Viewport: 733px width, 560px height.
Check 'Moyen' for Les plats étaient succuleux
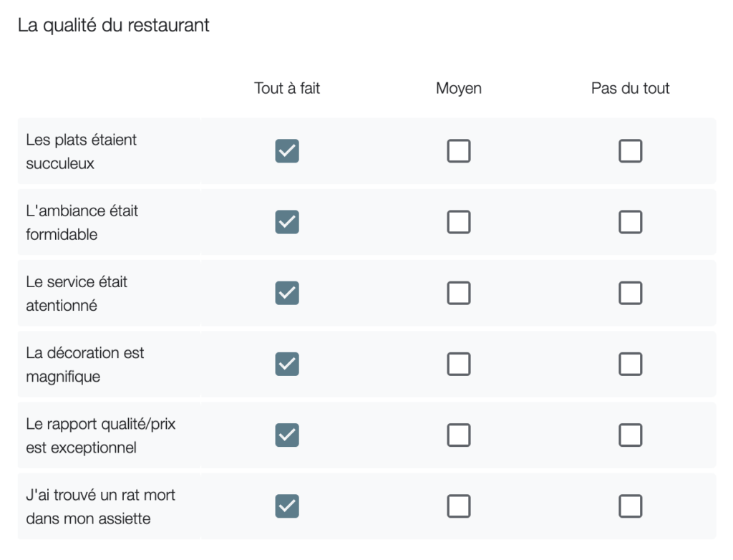click(459, 151)
